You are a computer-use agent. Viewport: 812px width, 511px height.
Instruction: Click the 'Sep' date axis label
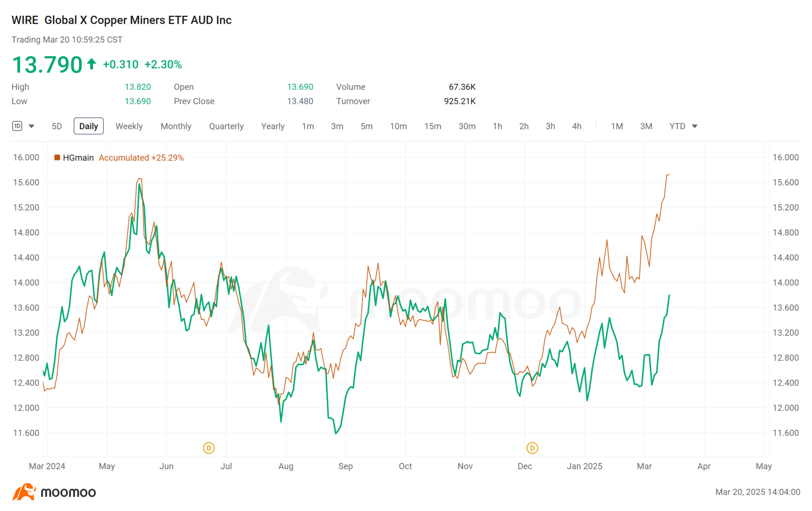point(346,466)
